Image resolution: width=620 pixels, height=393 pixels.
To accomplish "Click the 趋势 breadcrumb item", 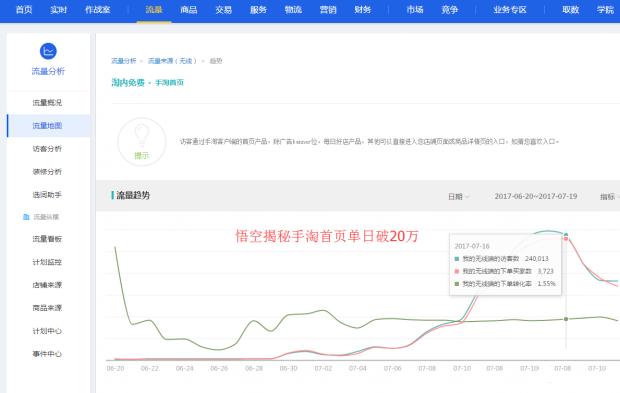I will (x=216, y=61).
